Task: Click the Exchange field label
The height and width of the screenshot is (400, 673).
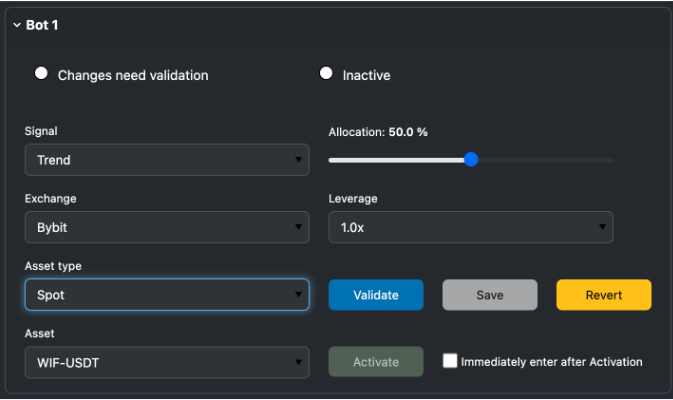Action: 51,199
